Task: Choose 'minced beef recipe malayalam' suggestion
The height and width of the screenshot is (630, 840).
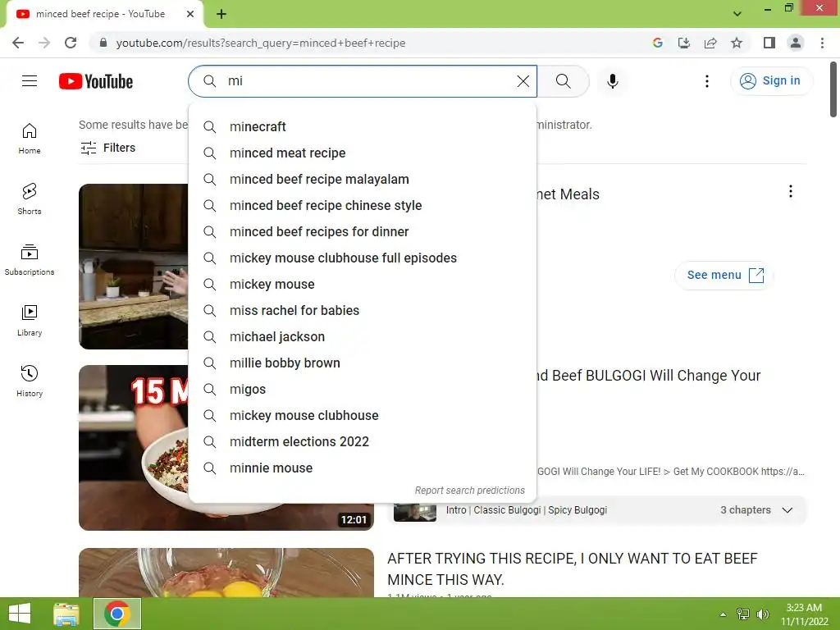Action: (x=362, y=179)
